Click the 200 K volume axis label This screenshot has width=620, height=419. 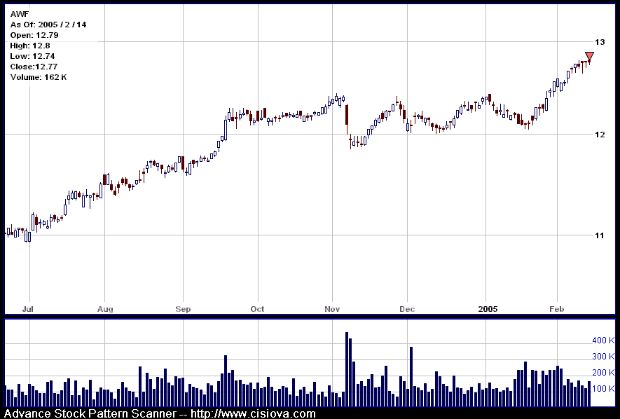coord(603,373)
